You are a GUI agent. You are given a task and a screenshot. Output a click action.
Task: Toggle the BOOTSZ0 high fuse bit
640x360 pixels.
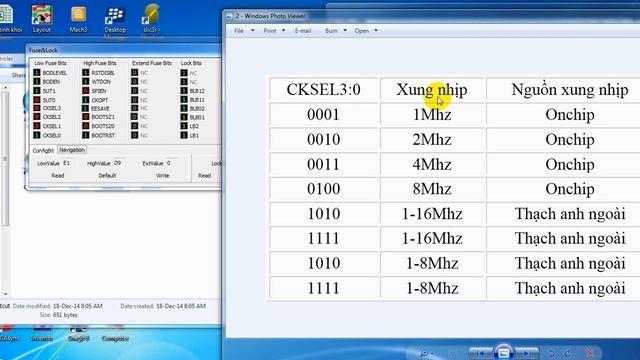[86, 126]
